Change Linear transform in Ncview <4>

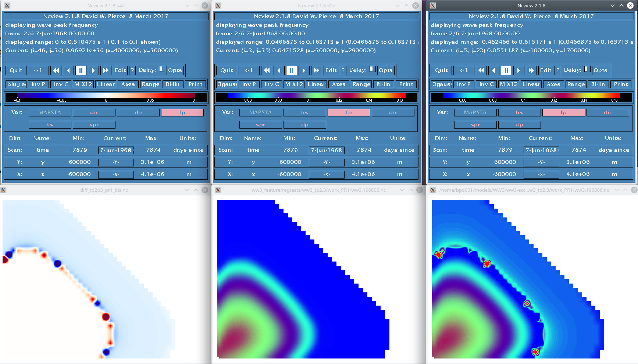pyautogui.click(x=106, y=84)
